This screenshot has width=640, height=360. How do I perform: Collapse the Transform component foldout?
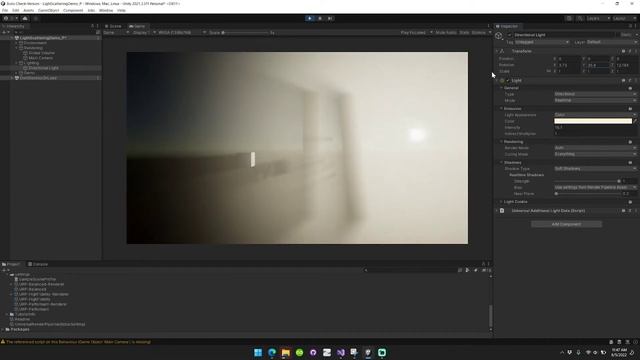tap(498, 51)
